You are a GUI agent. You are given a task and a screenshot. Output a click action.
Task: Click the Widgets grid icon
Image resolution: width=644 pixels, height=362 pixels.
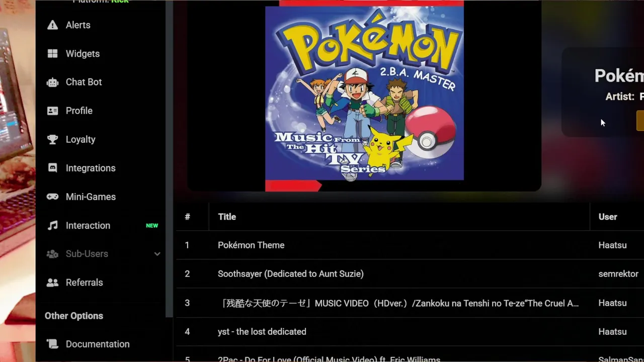pyautogui.click(x=52, y=54)
